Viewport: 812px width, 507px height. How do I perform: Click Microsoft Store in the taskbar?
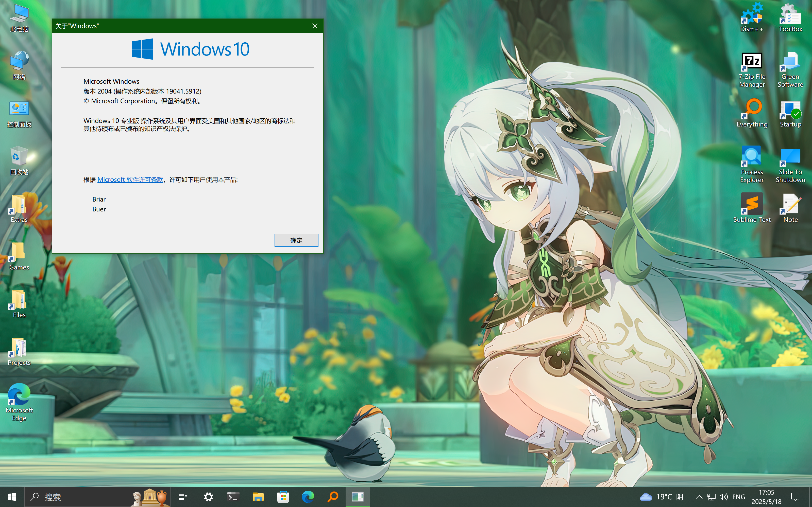[x=283, y=497]
